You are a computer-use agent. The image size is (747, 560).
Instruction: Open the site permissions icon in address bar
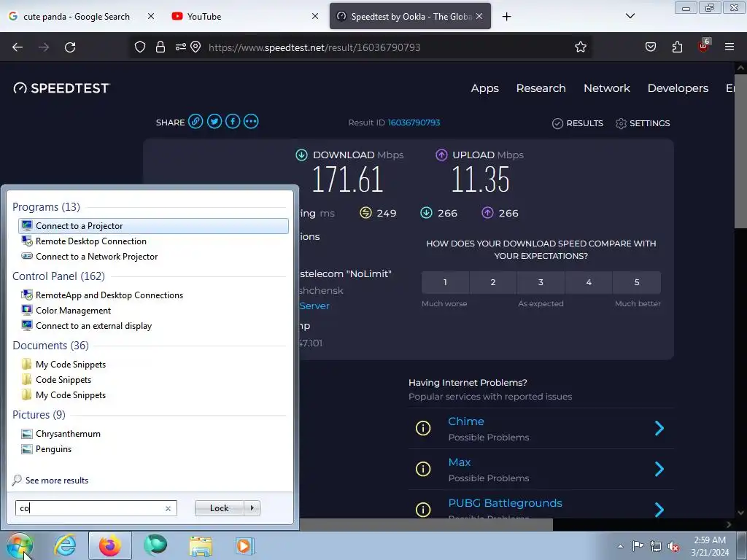point(180,47)
